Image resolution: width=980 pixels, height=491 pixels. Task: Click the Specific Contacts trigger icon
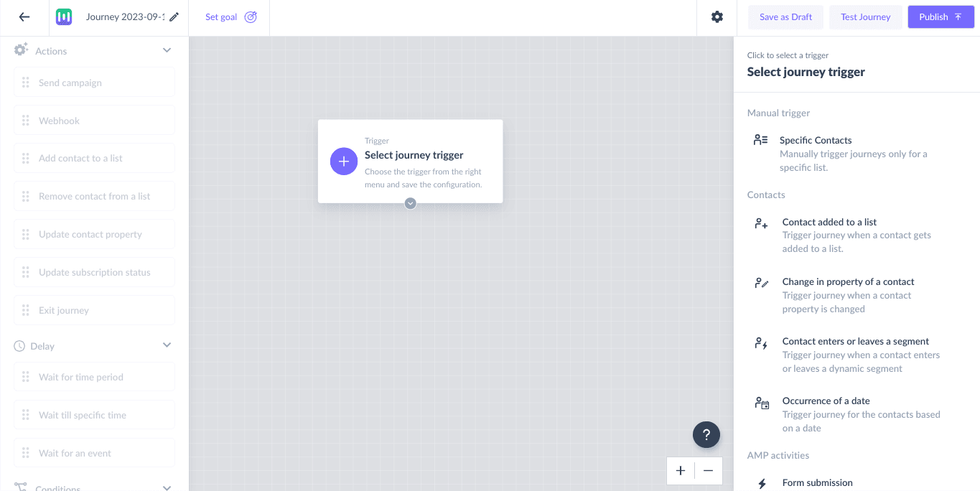(x=760, y=140)
